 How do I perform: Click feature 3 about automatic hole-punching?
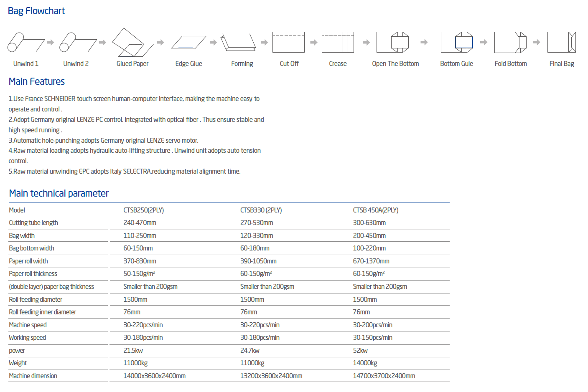pyautogui.click(x=103, y=140)
